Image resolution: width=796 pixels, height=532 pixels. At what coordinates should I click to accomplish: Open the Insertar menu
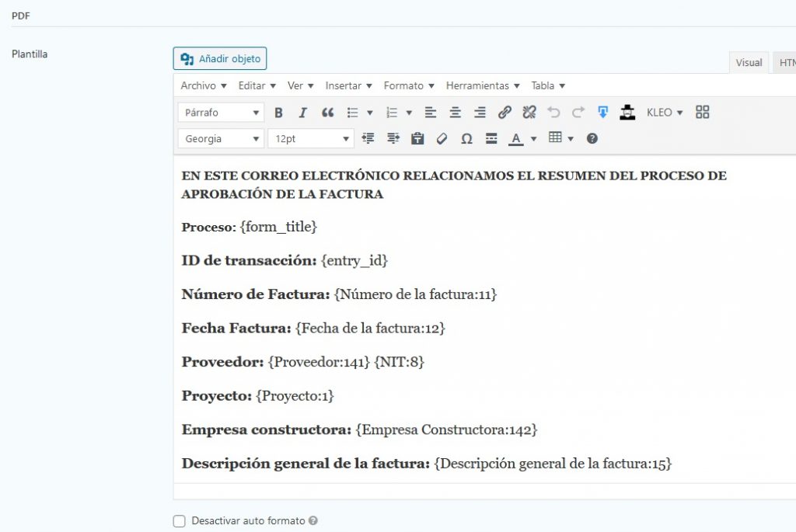click(x=348, y=85)
